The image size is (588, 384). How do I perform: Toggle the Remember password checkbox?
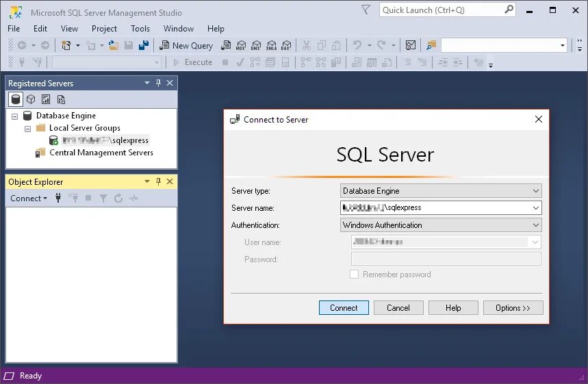pyautogui.click(x=354, y=274)
